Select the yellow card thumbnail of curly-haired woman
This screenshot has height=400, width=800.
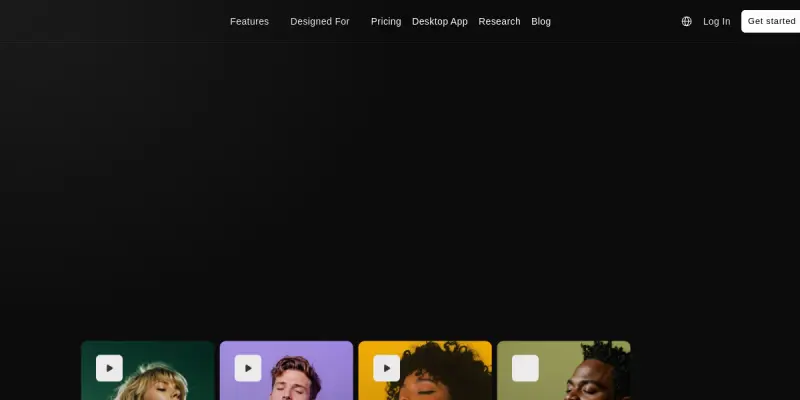click(425, 370)
